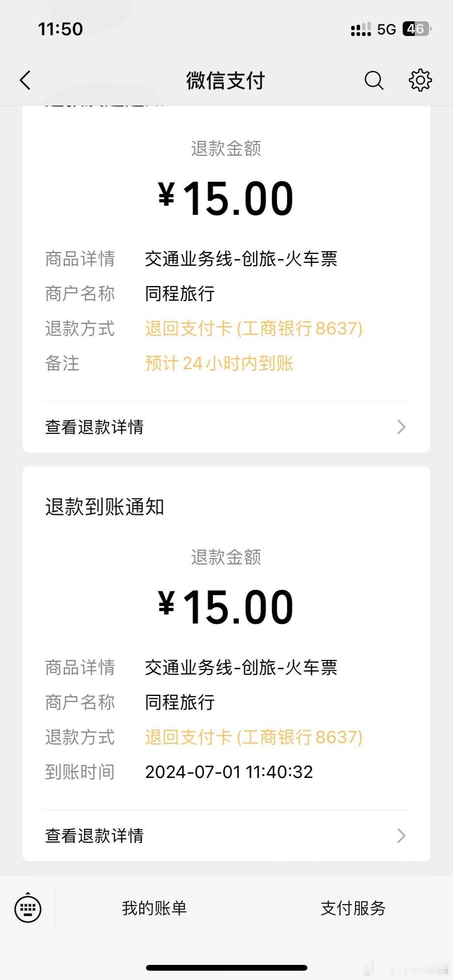Open the search magnifier icon
Image resolution: width=453 pixels, height=980 pixels.
click(x=374, y=81)
